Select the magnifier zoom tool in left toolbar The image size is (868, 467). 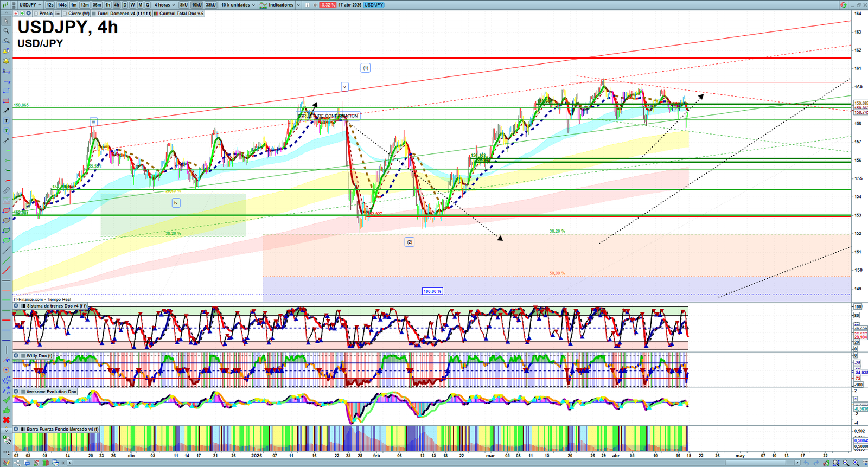point(7,31)
